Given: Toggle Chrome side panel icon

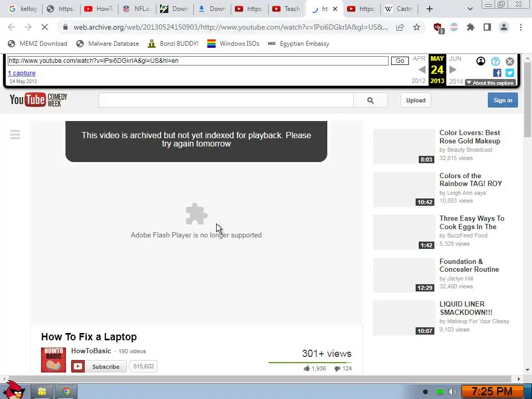Looking at the screenshot, I should [487, 27].
